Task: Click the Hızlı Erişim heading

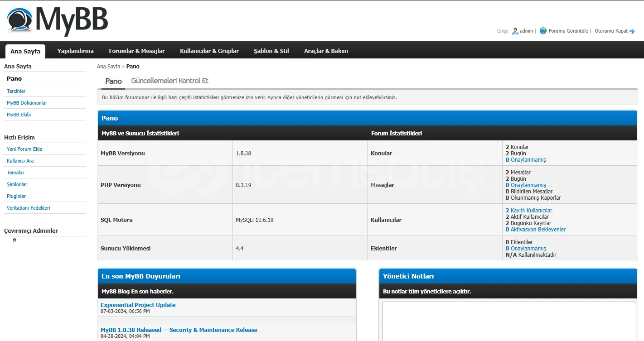Action: 19,138
